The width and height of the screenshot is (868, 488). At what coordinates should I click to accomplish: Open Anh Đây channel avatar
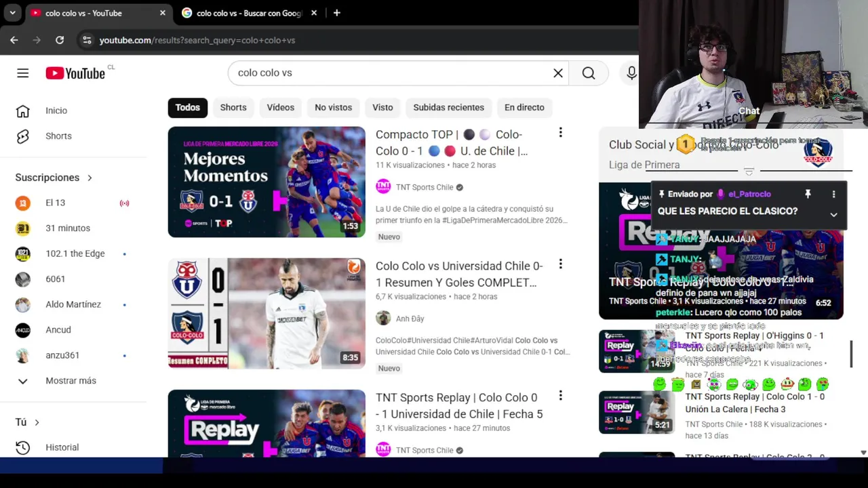point(383,319)
